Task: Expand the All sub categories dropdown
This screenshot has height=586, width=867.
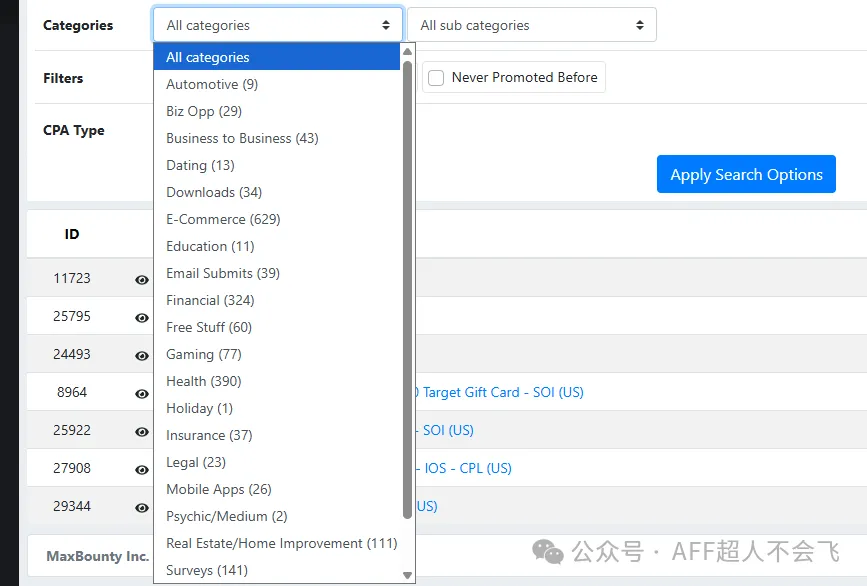Action: click(531, 25)
